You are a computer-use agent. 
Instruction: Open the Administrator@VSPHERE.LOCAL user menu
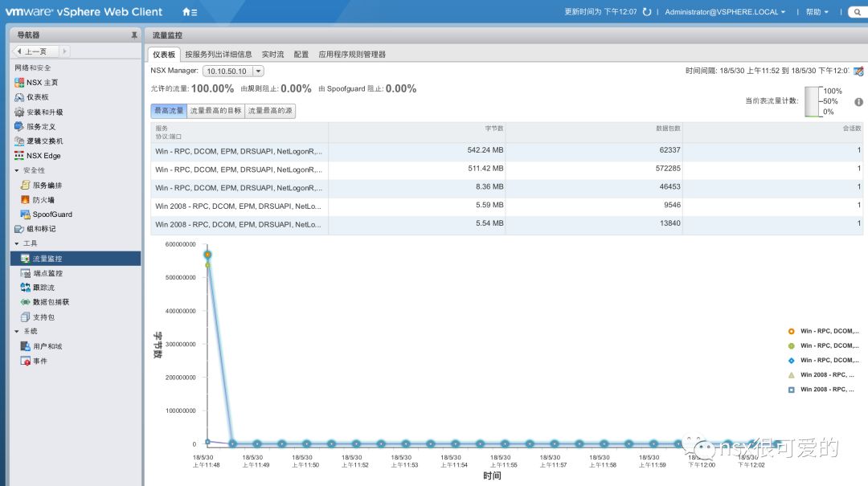[x=725, y=11]
